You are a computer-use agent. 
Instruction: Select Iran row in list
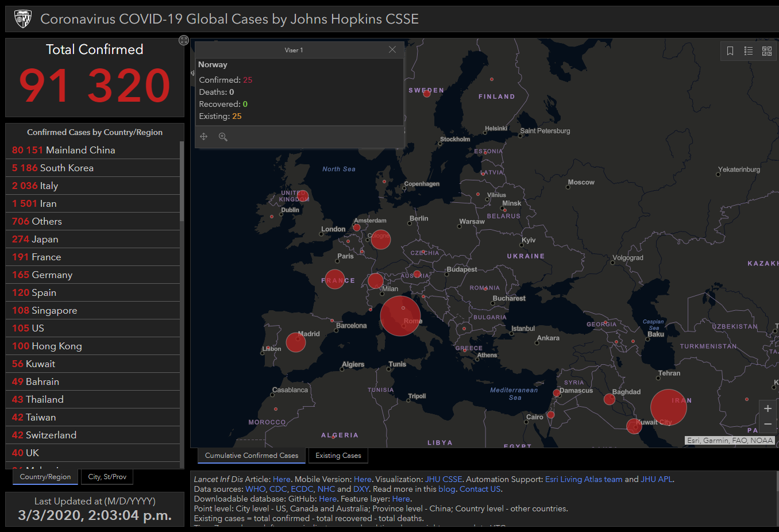92,203
